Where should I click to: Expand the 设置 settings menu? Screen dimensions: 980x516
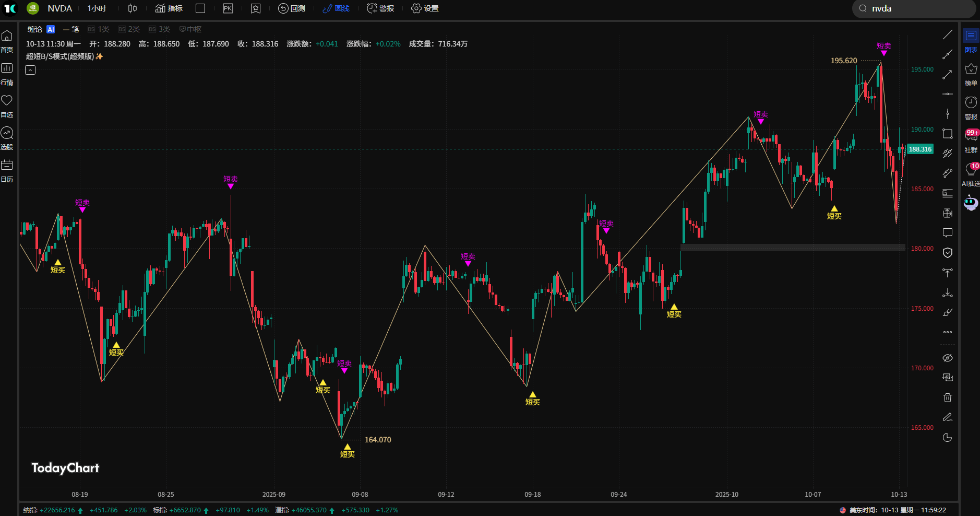coord(424,8)
